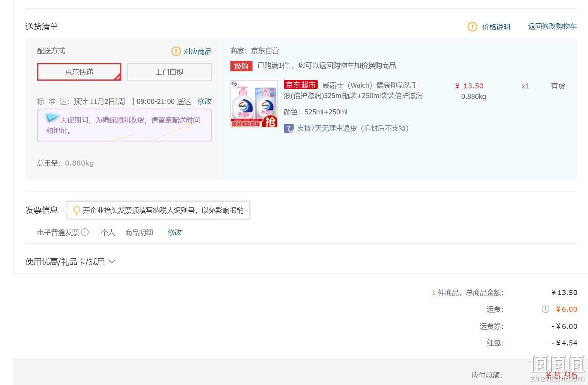The height and width of the screenshot is (385, 588).
Task: Click 修改 in the invoice information row
Action: point(175,232)
